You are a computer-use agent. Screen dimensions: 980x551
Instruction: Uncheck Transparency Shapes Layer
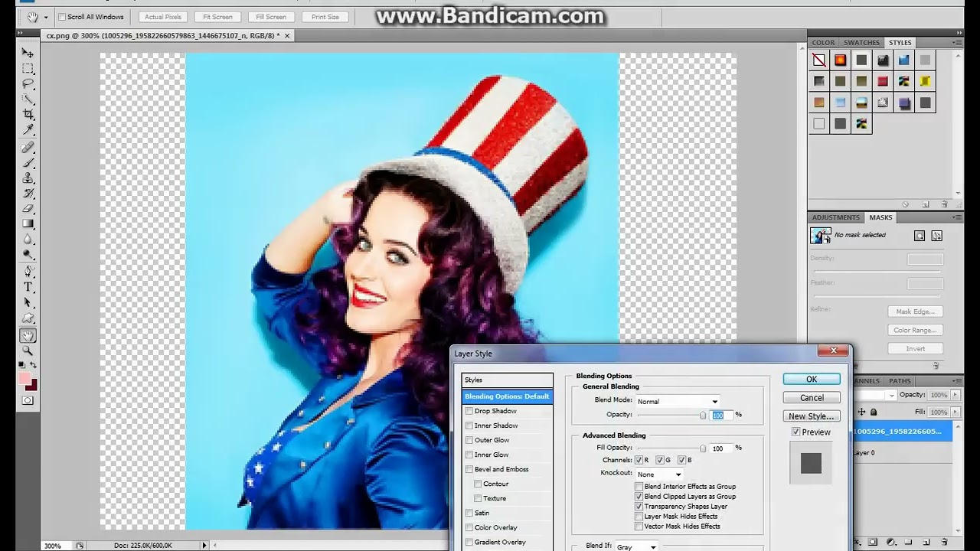639,506
